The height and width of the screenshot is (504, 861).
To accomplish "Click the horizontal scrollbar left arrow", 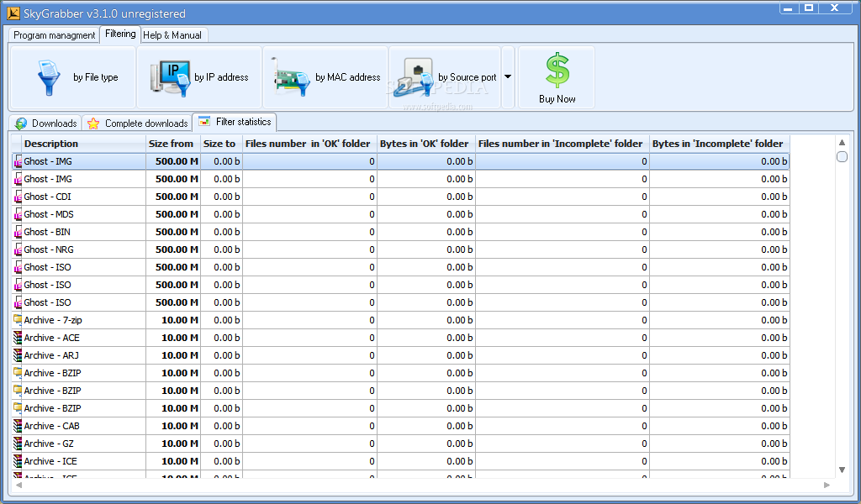I will (18, 485).
